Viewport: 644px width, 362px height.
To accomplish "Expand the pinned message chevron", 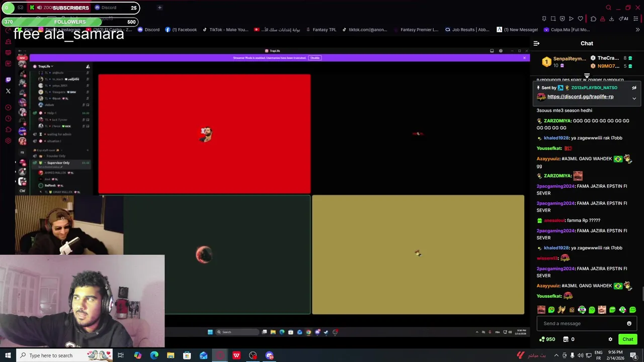I will coord(634,99).
